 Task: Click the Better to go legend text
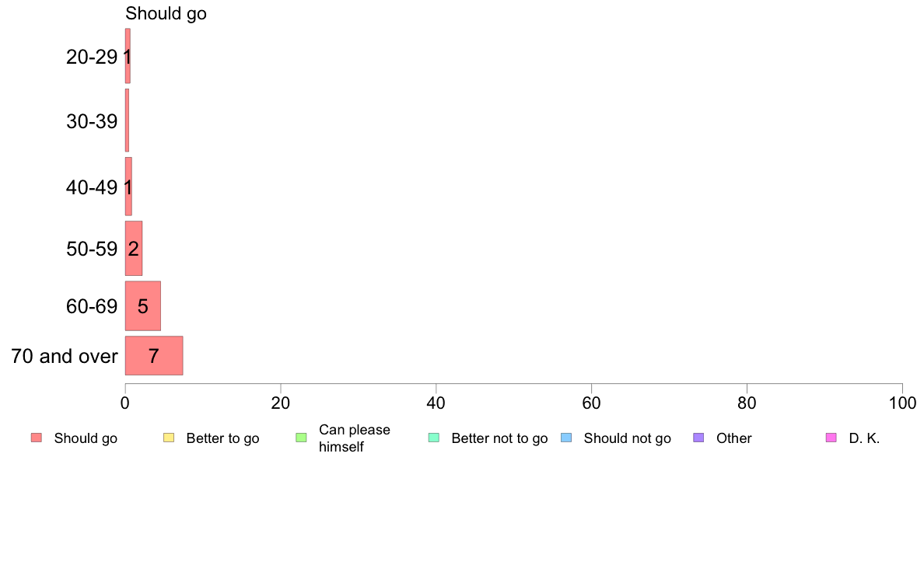click(x=222, y=438)
